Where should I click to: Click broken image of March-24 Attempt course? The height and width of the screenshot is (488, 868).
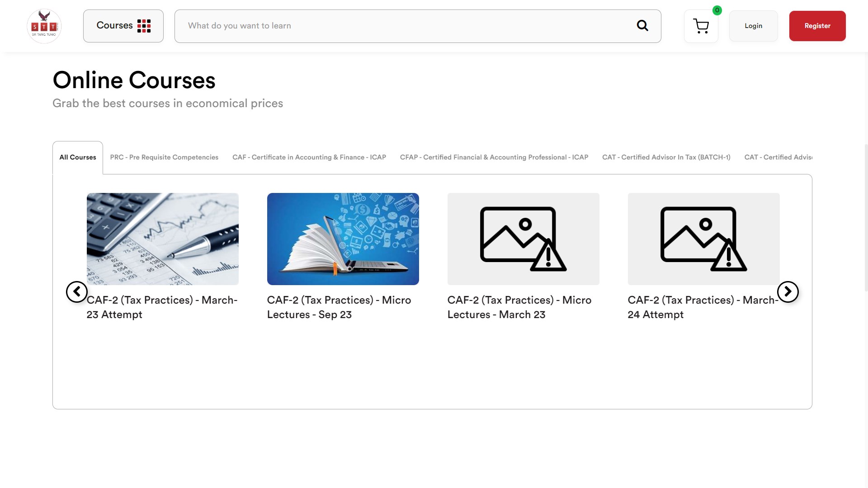703,239
